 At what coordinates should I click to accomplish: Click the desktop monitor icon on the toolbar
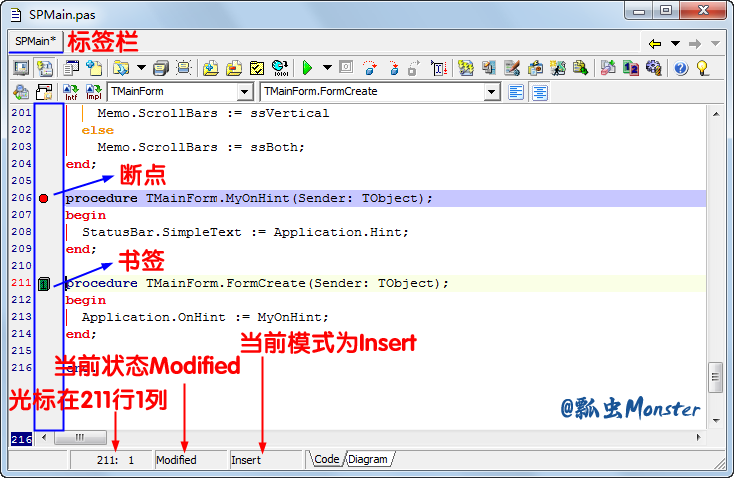pos(21,68)
